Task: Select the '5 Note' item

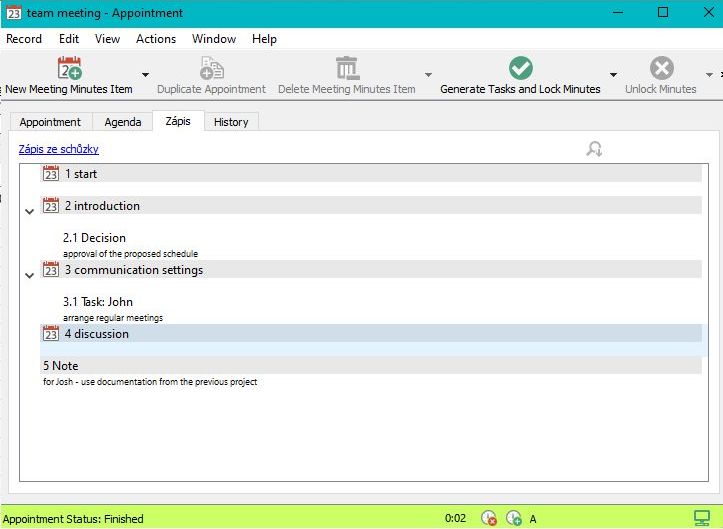Action: click(x=61, y=366)
